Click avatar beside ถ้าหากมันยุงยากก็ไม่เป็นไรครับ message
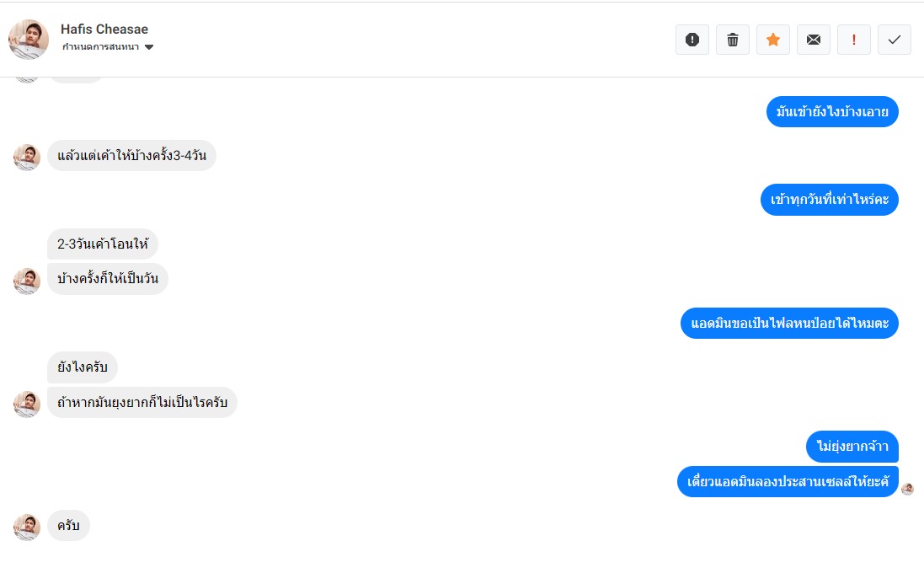The image size is (924, 568). [27, 404]
